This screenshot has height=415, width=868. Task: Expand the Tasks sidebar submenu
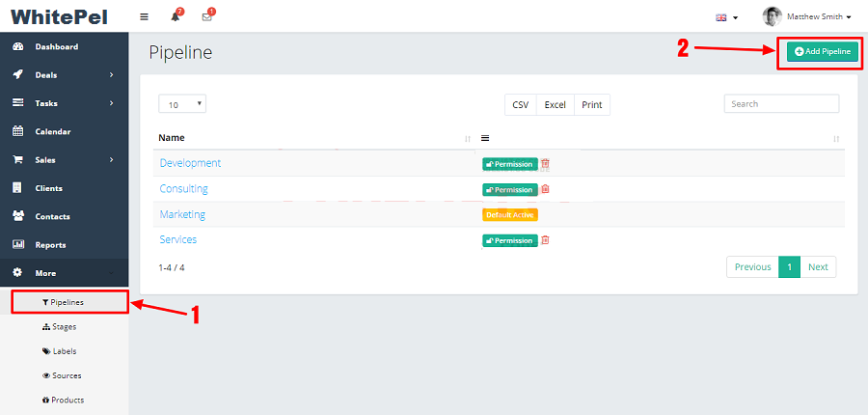tap(64, 103)
